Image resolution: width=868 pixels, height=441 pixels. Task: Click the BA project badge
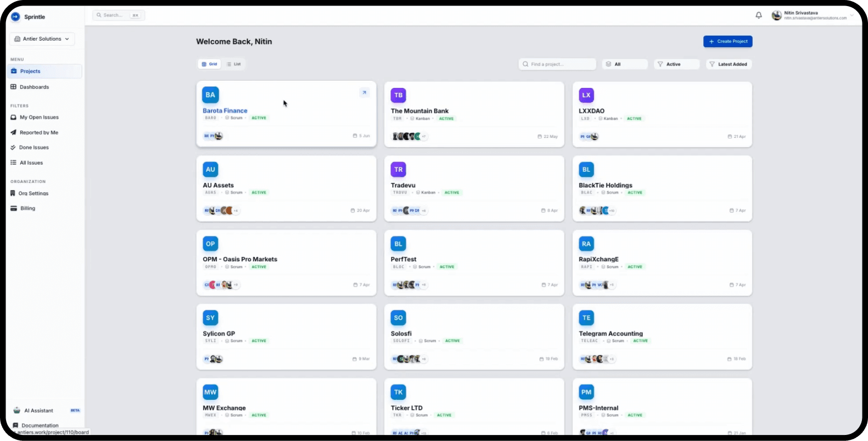210,95
